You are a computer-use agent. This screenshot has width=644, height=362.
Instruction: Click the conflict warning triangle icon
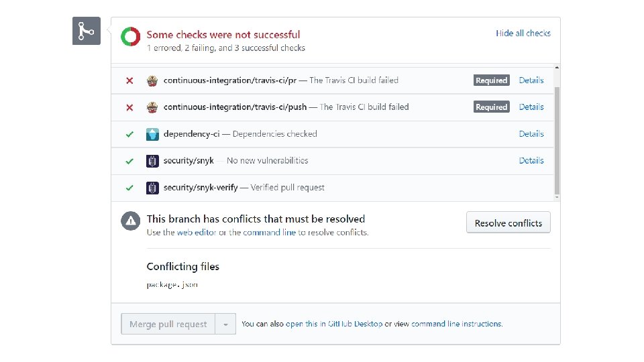click(131, 221)
